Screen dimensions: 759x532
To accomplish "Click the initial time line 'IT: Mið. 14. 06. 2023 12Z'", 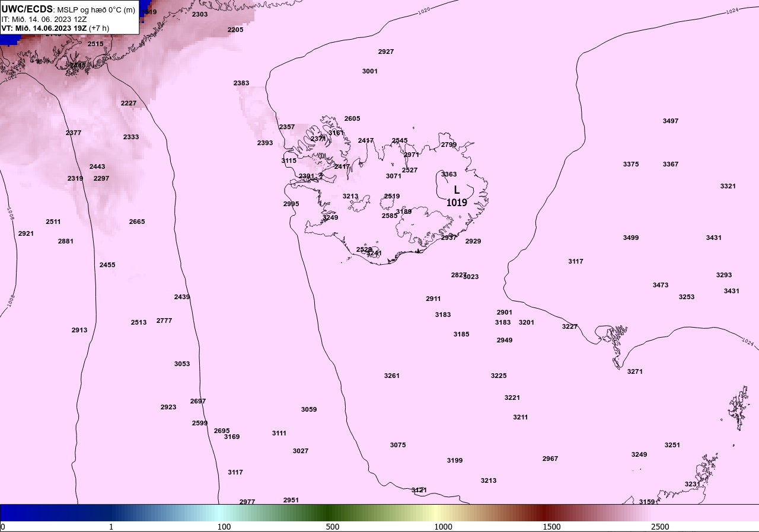I will point(45,19).
